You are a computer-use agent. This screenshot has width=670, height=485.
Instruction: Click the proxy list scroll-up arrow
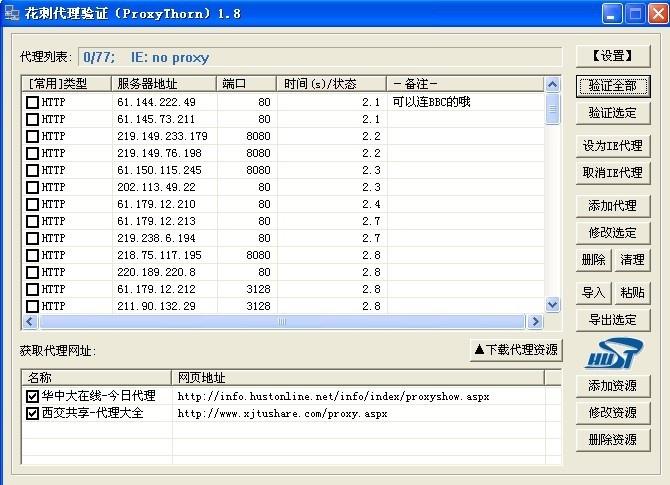[552, 84]
